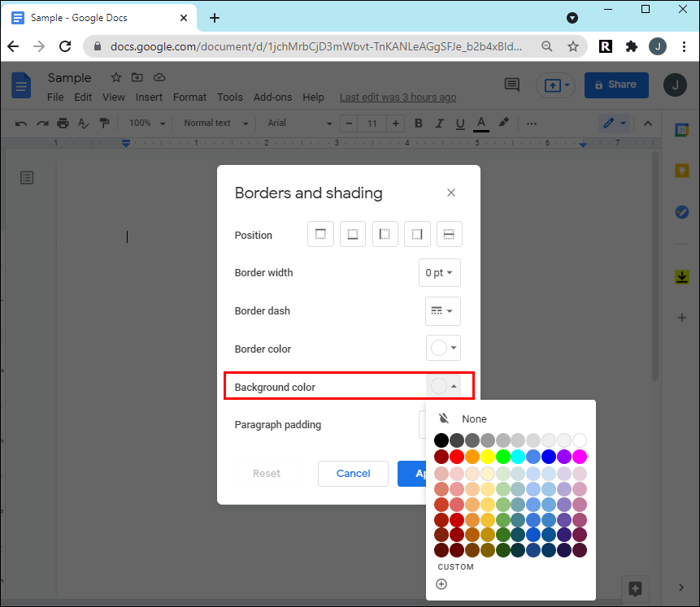
Task: Pick the bright yellow color swatch
Action: pyautogui.click(x=488, y=457)
